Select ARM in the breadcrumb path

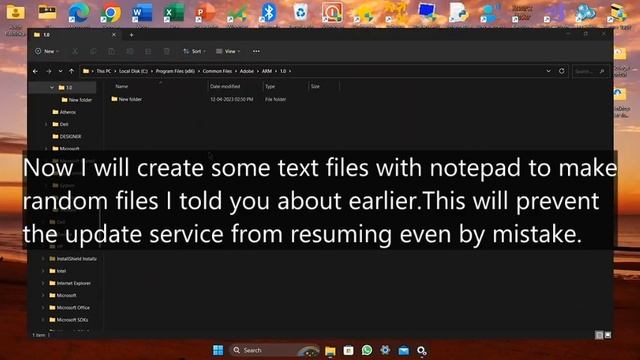[x=267, y=71]
